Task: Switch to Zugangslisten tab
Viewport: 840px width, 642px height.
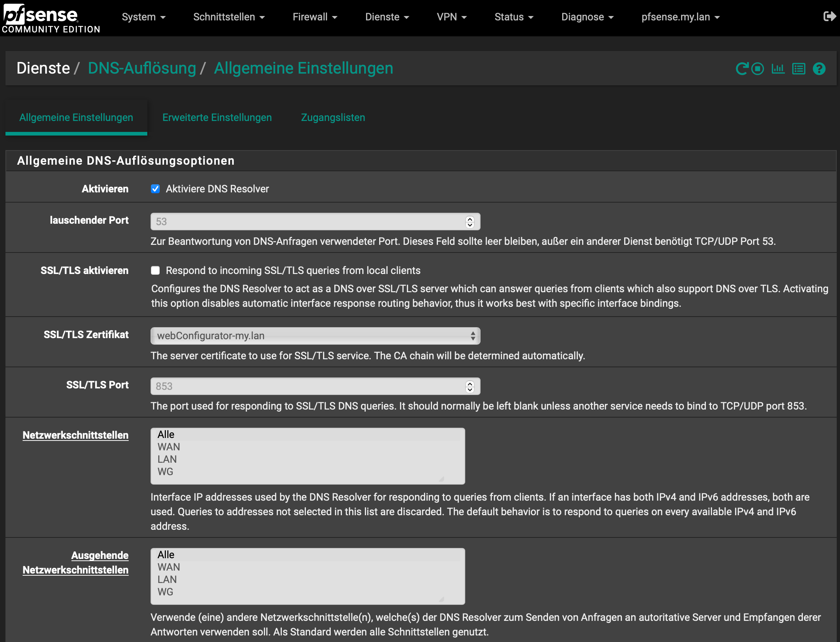Action: 332,117
